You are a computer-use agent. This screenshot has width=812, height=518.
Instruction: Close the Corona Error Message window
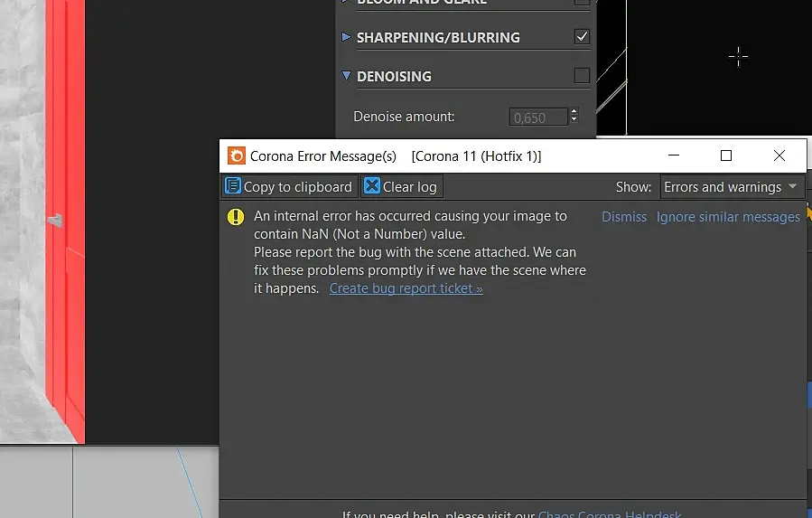(779, 155)
